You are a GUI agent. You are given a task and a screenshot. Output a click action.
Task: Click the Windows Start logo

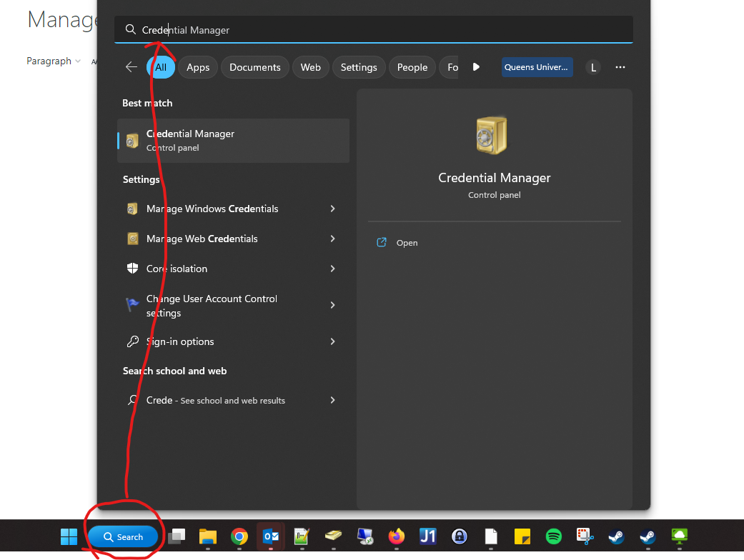click(69, 536)
